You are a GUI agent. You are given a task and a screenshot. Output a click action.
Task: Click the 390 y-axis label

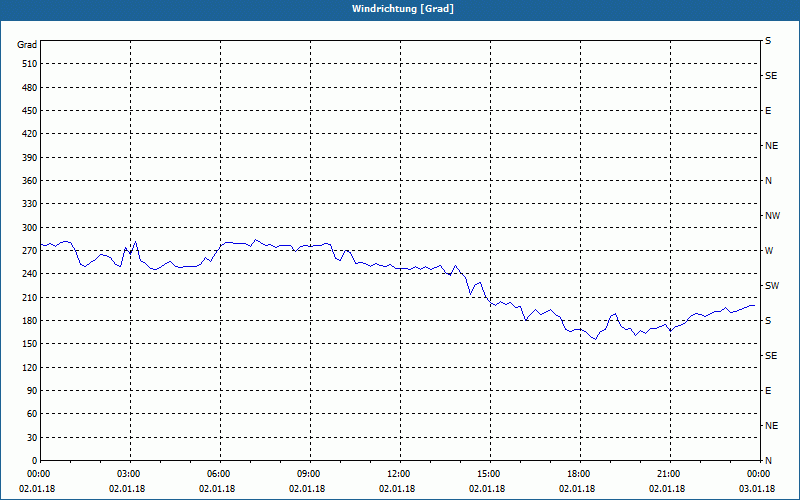click(x=30, y=157)
